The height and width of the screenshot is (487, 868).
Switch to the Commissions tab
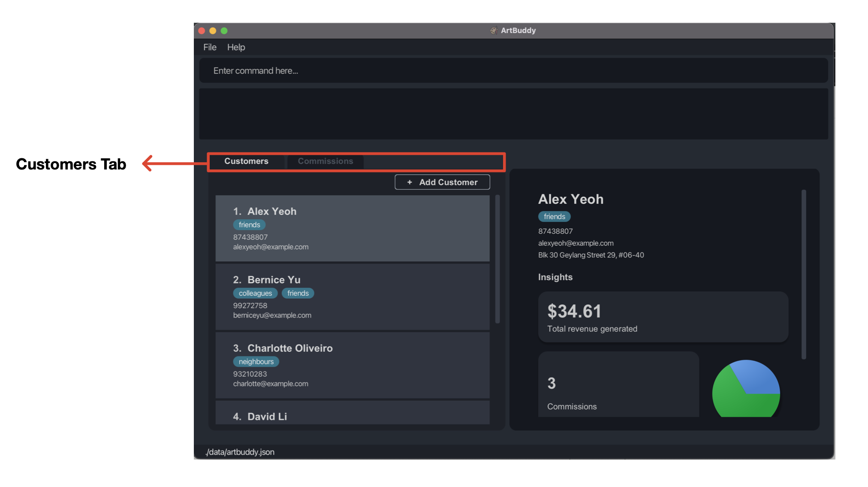[x=325, y=161]
